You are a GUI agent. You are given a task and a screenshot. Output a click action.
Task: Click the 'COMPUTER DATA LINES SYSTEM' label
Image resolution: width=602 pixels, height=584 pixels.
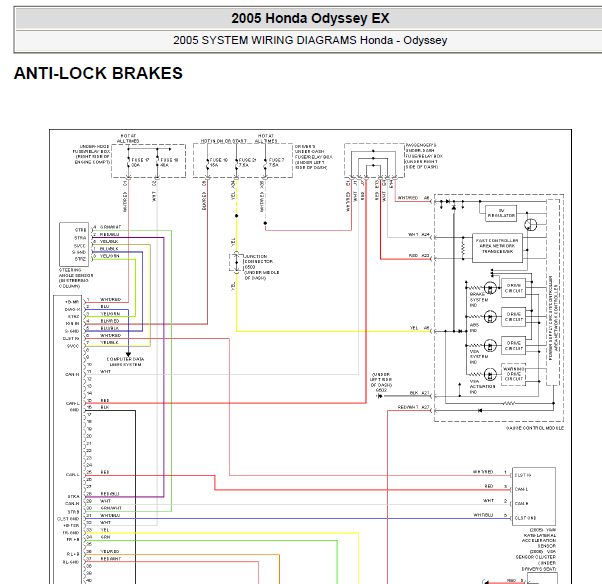125,362
